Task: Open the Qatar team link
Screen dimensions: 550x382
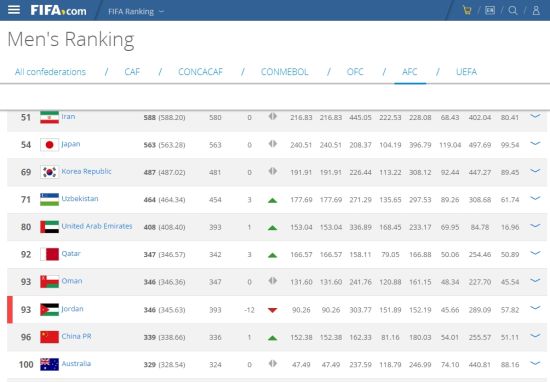Action: (71, 254)
